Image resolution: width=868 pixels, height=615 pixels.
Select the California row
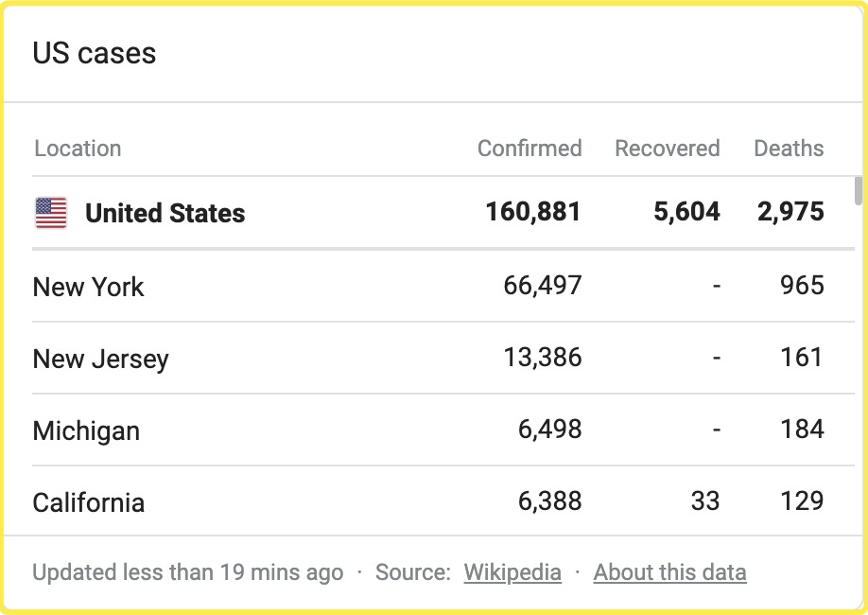coord(89,502)
